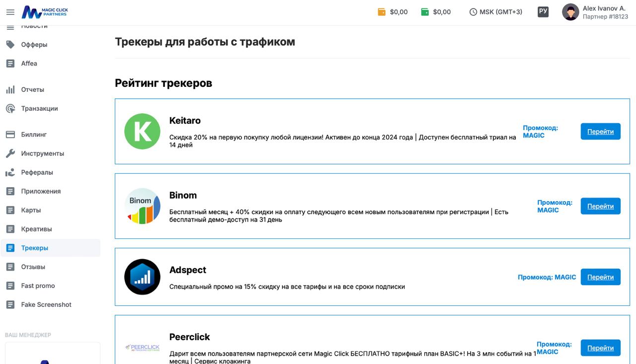The width and height of the screenshot is (636, 364).
Task: Click the Креативы sidebar icon
Action: (10, 229)
